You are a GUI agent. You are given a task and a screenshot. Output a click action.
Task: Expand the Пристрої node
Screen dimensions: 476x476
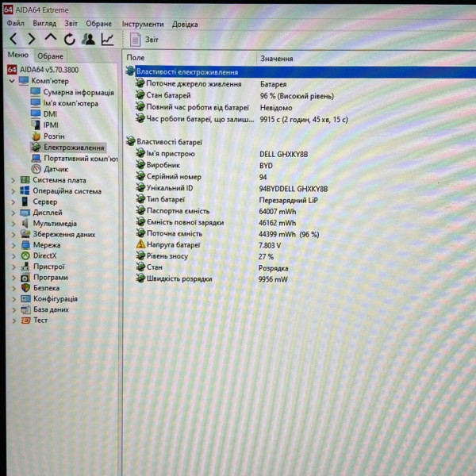click(x=13, y=267)
